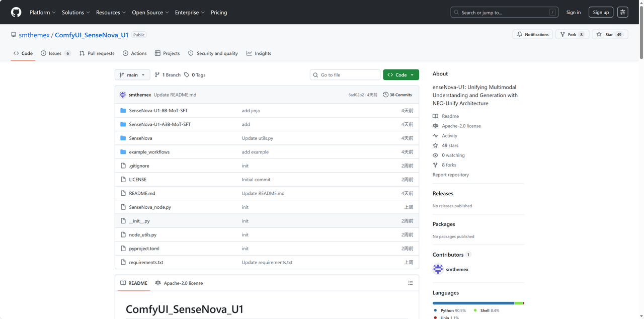Image resolution: width=644 pixels, height=319 pixels.
Task: Click the book icon beside Readme in About
Action: (x=435, y=116)
